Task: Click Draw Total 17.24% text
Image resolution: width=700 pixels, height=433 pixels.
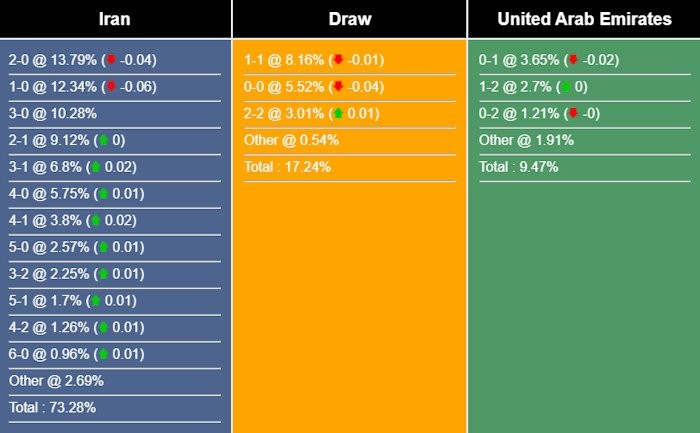Action: pos(287,167)
